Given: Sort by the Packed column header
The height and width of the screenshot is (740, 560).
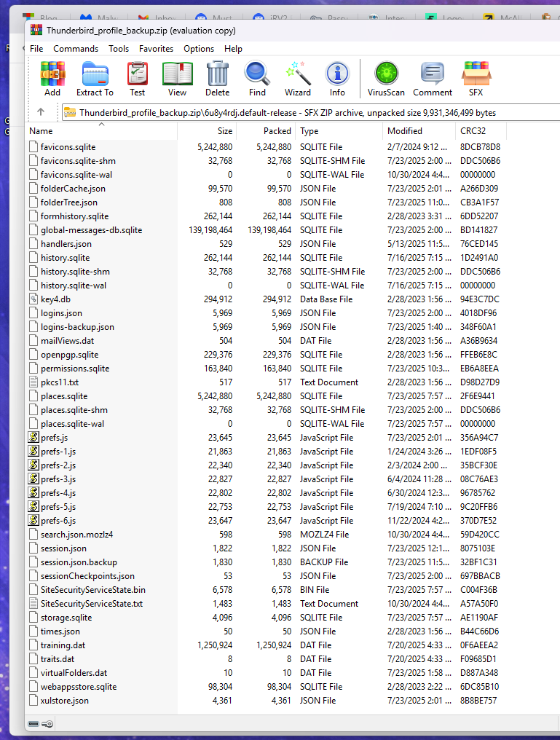Looking at the screenshot, I should [x=266, y=131].
